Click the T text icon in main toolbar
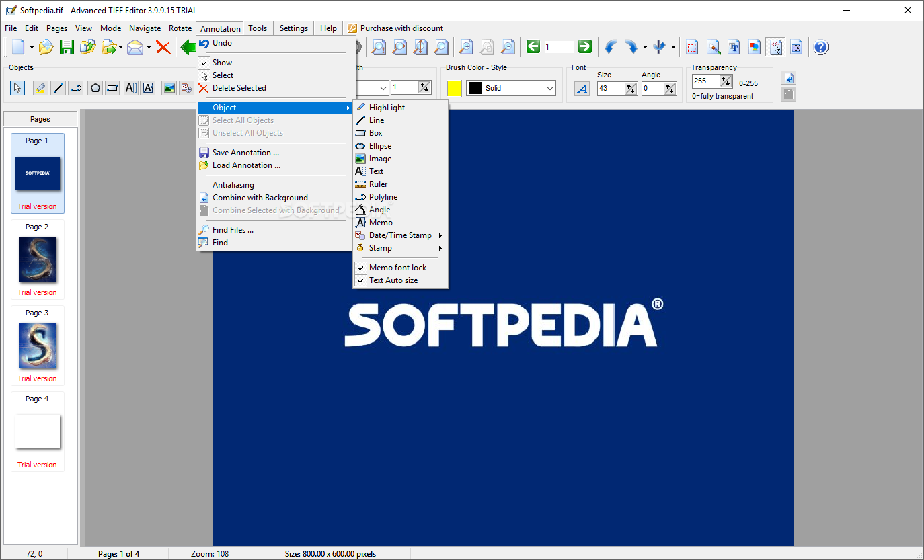Screen dimensions: 924x560 pos(734,47)
